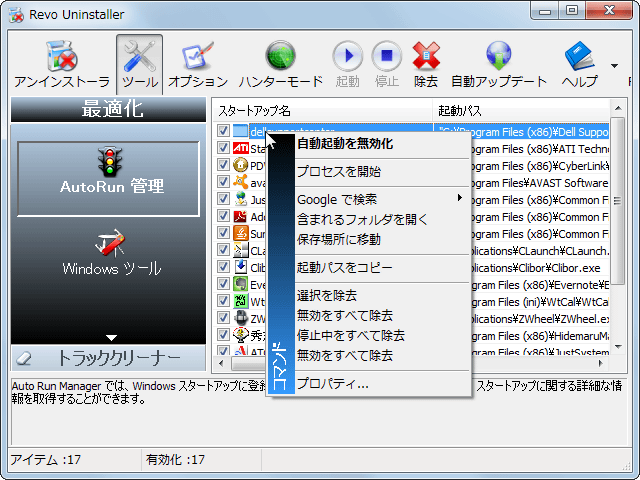
Task: Toggle checkbox for the avast startup entry
Action: tap(223, 182)
